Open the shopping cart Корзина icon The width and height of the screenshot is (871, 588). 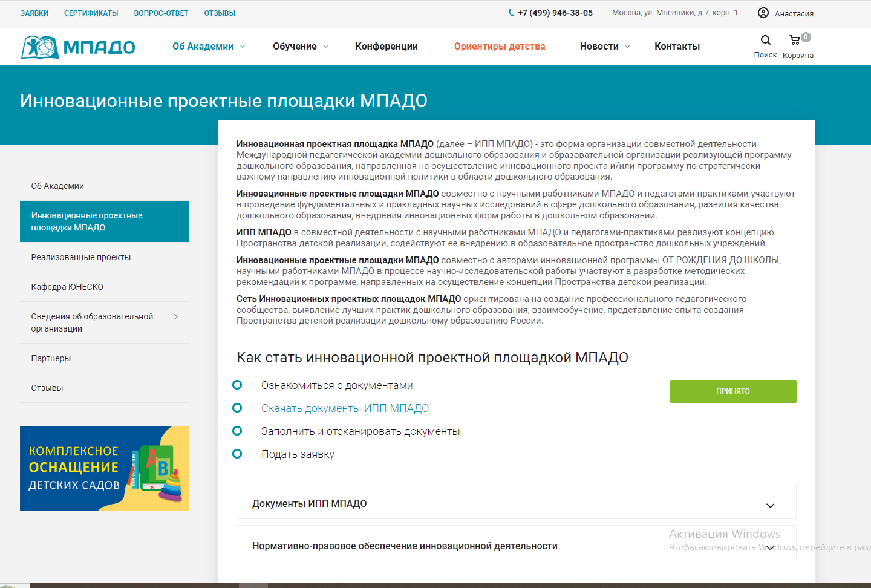point(795,40)
